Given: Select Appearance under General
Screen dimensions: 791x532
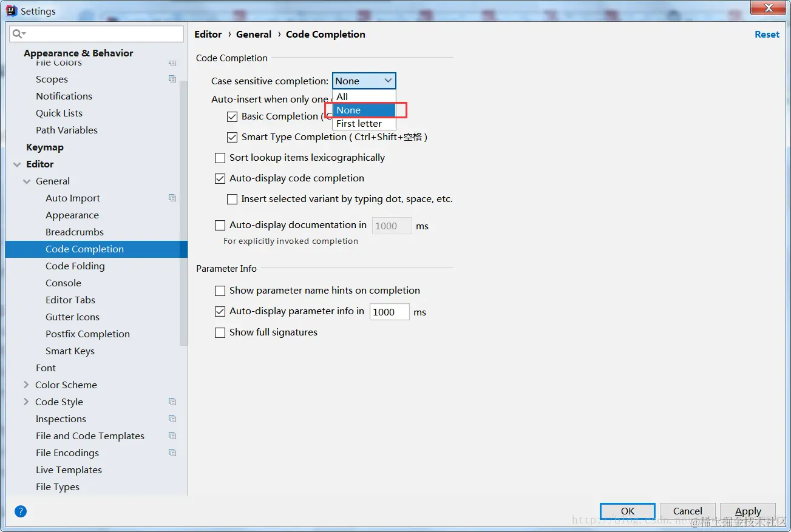Looking at the screenshot, I should (x=72, y=215).
